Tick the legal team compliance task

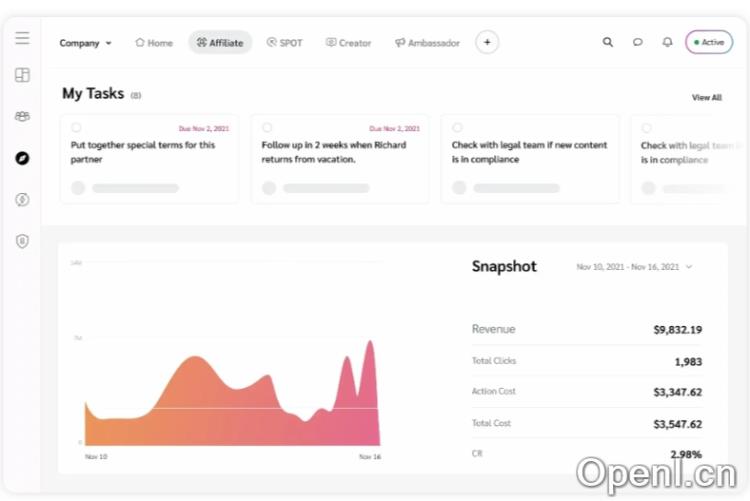point(457,127)
